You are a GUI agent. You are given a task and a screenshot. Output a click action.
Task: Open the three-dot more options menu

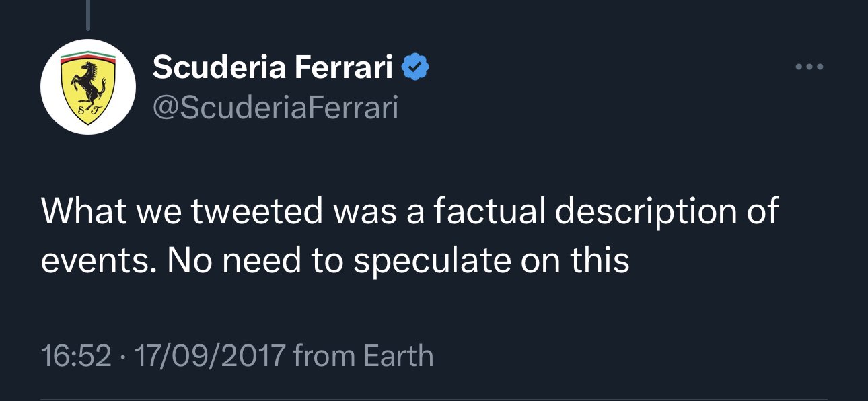(x=809, y=67)
